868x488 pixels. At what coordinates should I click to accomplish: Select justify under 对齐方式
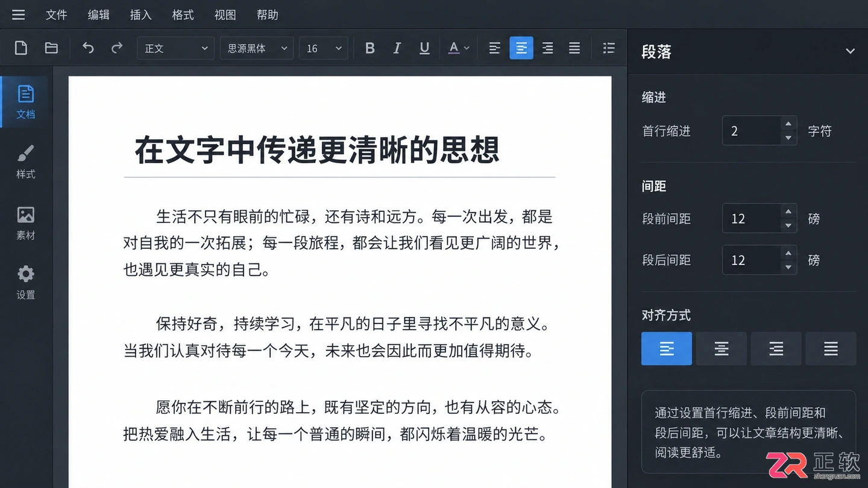point(831,348)
